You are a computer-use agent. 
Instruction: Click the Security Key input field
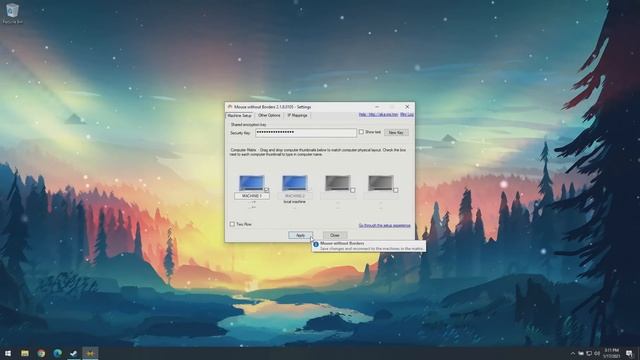coord(306,133)
